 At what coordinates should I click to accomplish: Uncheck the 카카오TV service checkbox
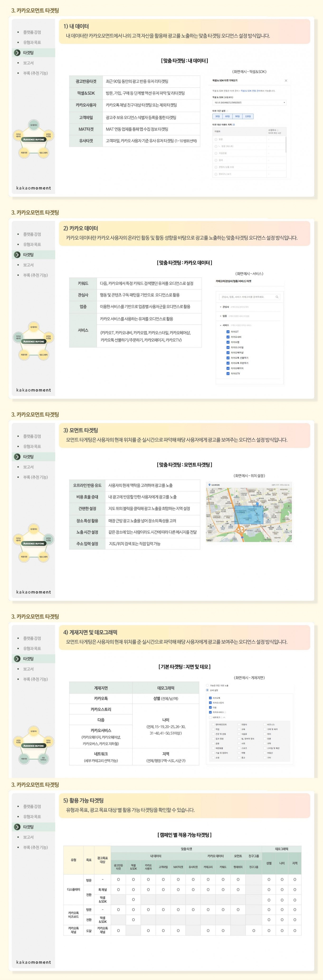(228, 374)
